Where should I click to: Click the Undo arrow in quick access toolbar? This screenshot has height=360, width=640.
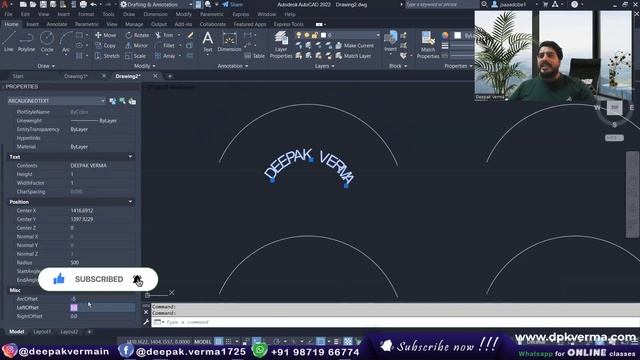point(93,4)
